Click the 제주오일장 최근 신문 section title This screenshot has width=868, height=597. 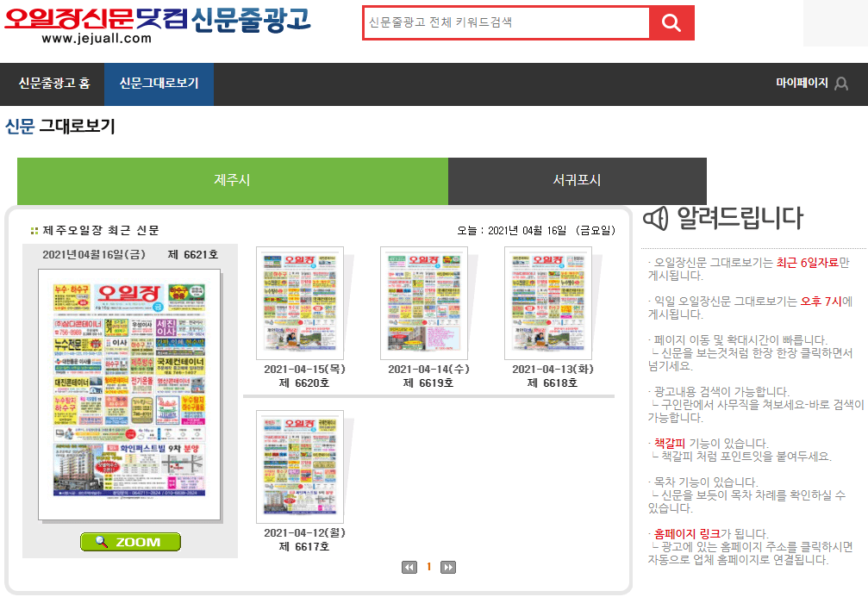click(x=101, y=230)
